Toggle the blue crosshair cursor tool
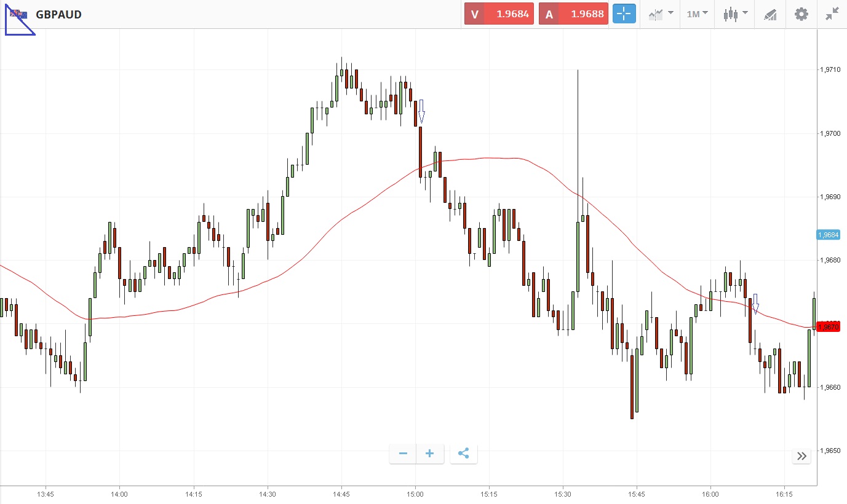This screenshot has width=847, height=504. pos(624,14)
